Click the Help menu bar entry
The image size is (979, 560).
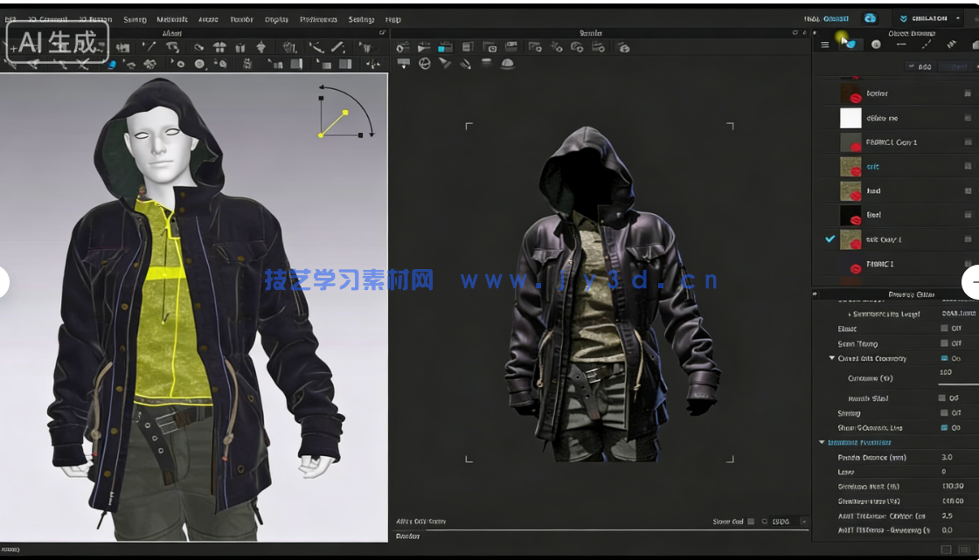click(x=392, y=19)
